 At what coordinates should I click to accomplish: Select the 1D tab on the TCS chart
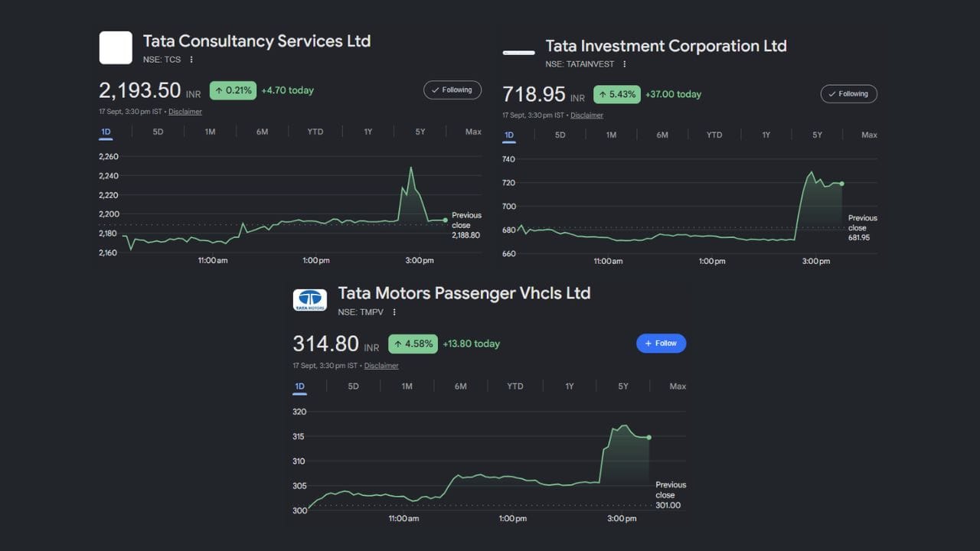[x=106, y=132]
